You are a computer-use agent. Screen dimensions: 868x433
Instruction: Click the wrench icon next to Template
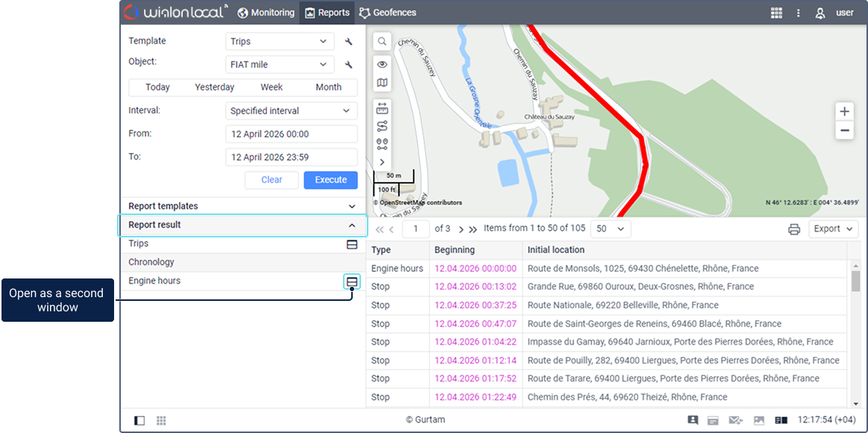348,42
